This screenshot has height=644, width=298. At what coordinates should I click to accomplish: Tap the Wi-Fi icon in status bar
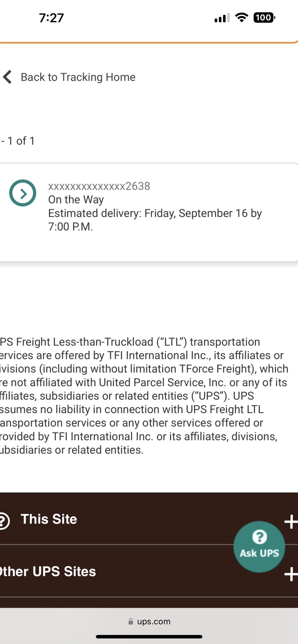tap(242, 17)
